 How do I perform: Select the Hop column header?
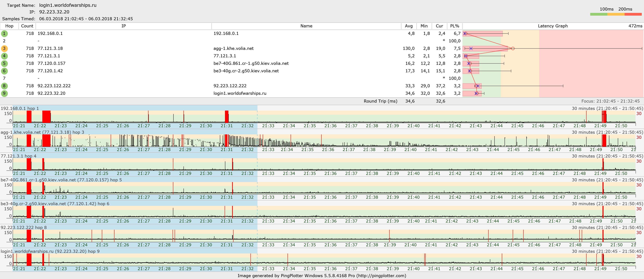[9, 26]
